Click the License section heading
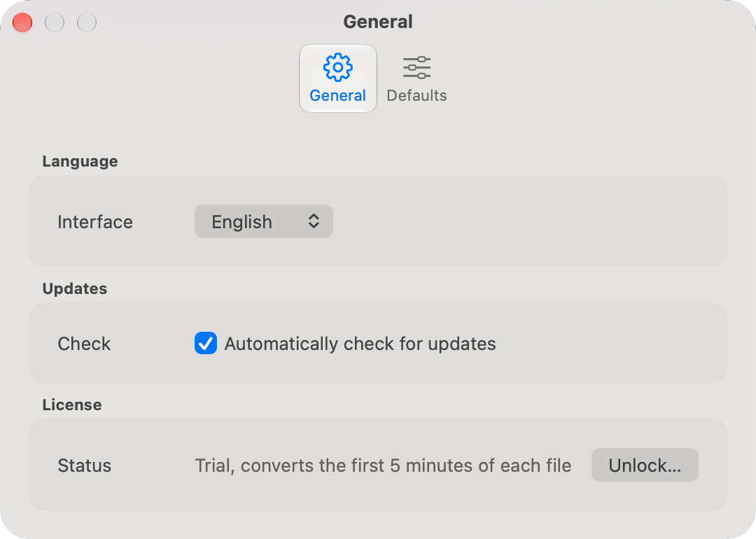Image resolution: width=756 pixels, height=539 pixels. coord(72,405)
